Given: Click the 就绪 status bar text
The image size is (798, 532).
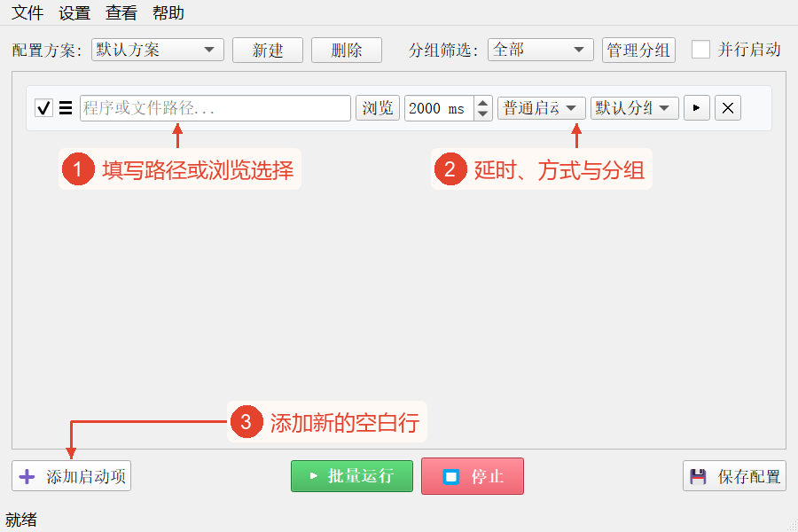Looking at the screenshot, I should 21,520.
